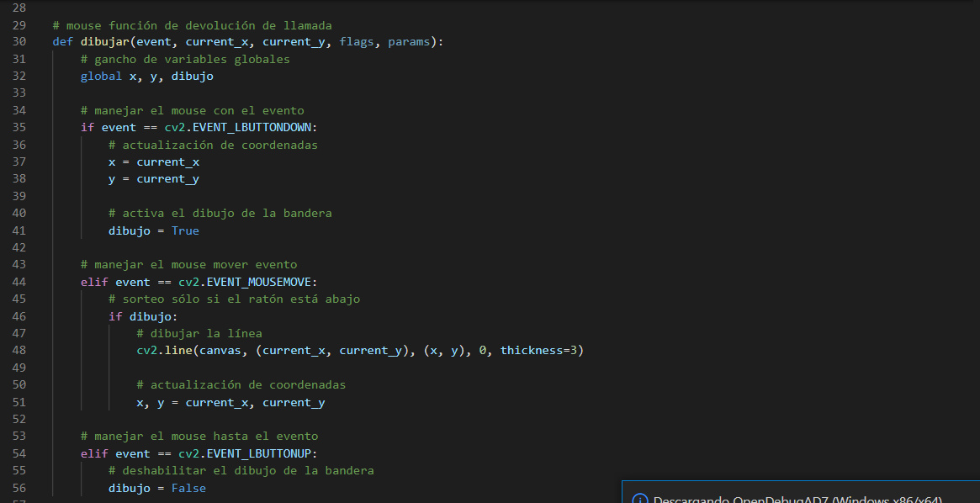
Task: Click the elif keyword on line 44
Action: [93, 281]
